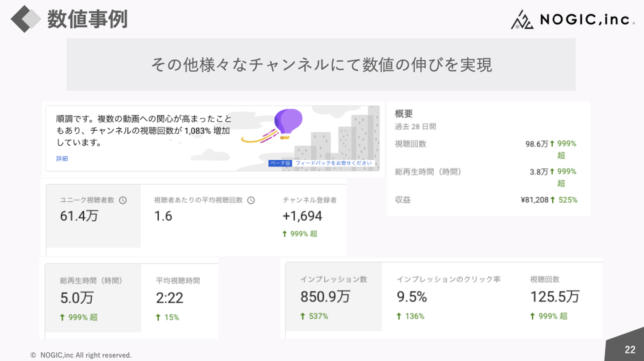
Task: Click the green arrow next to 525% revenue
Action: click(553, 200)
